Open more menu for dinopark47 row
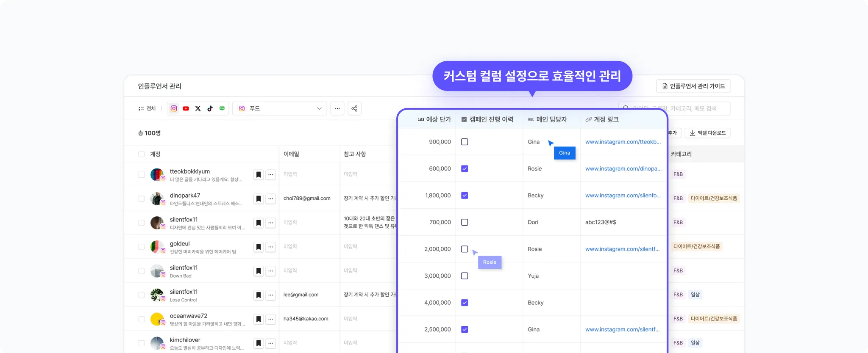The width and height of the screenshot is (868, 353). [271, 199]
